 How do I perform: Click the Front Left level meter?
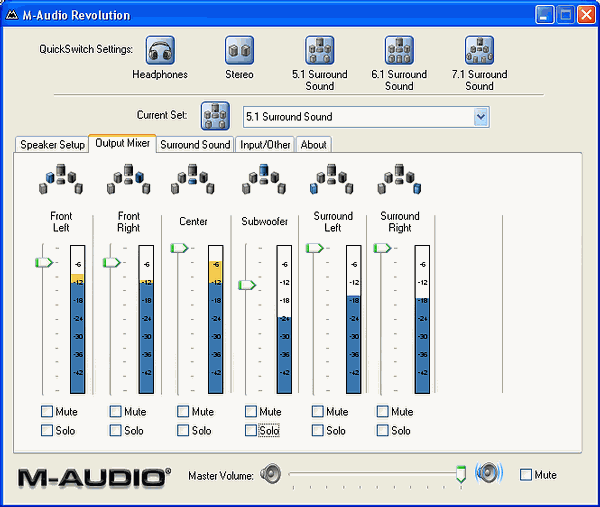tap(78, 319)
